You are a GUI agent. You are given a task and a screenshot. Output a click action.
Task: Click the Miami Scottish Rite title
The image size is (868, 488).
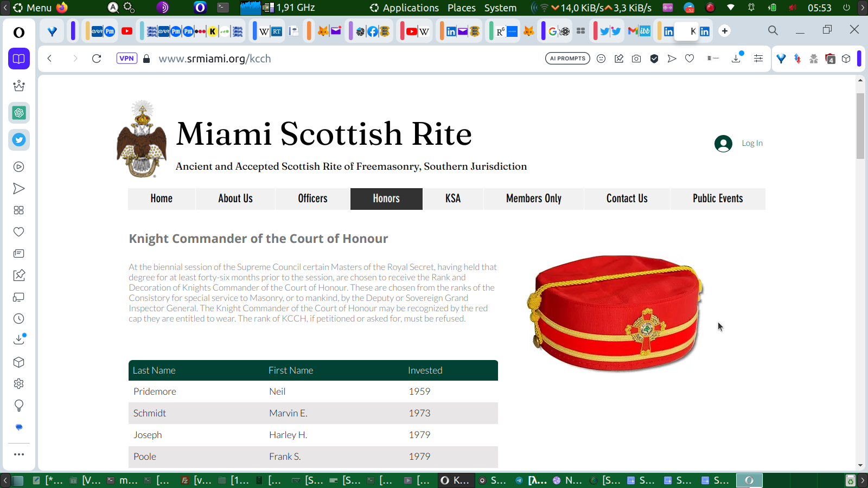pos(324,134)
